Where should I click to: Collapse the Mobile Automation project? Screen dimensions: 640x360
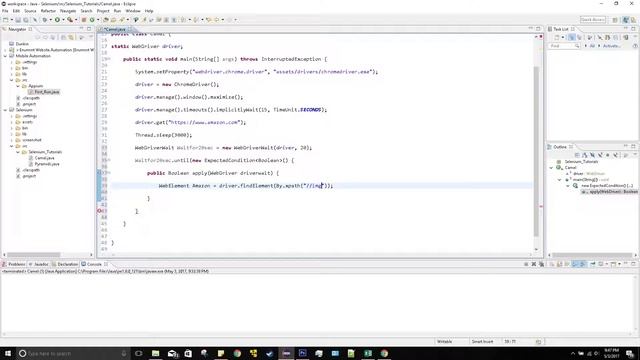(x=5, y=56)
